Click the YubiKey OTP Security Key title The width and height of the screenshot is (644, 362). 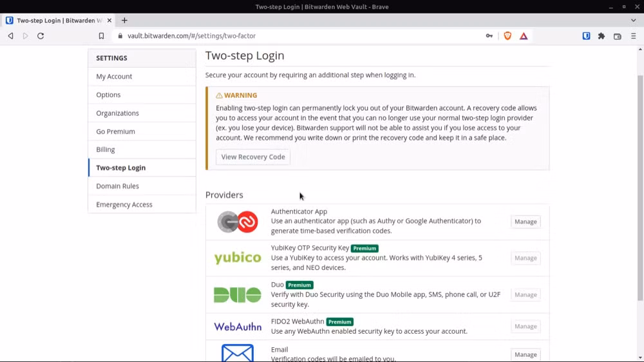[x=310, y=248]
